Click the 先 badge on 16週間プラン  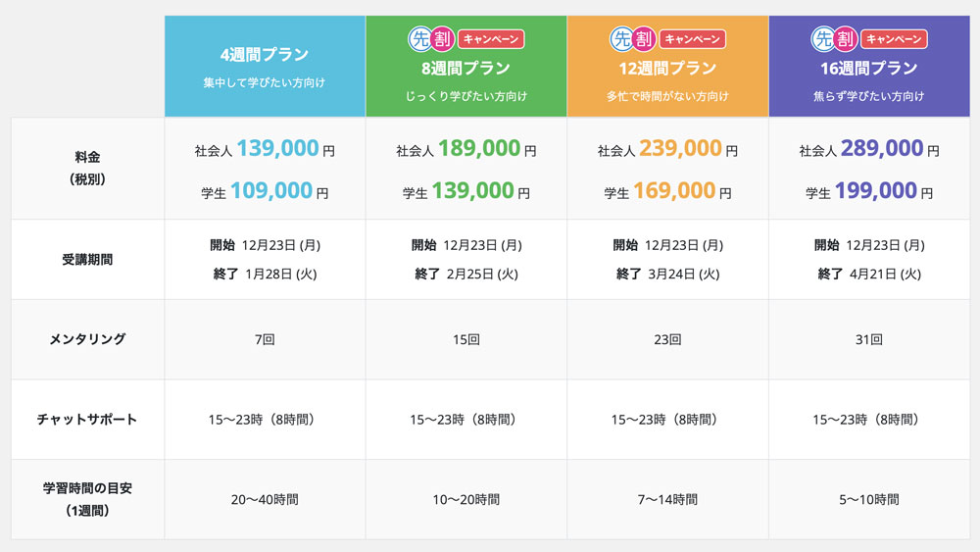(823, 39)
